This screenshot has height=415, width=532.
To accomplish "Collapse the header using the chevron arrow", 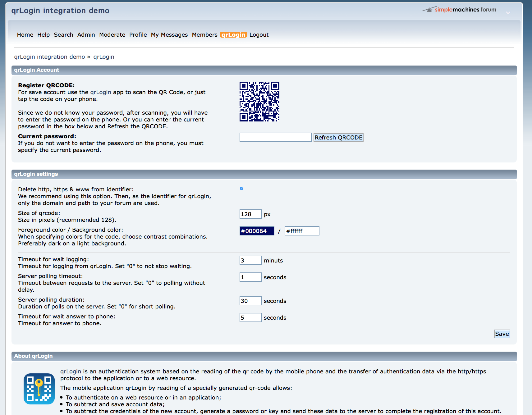I will (508, 13).
